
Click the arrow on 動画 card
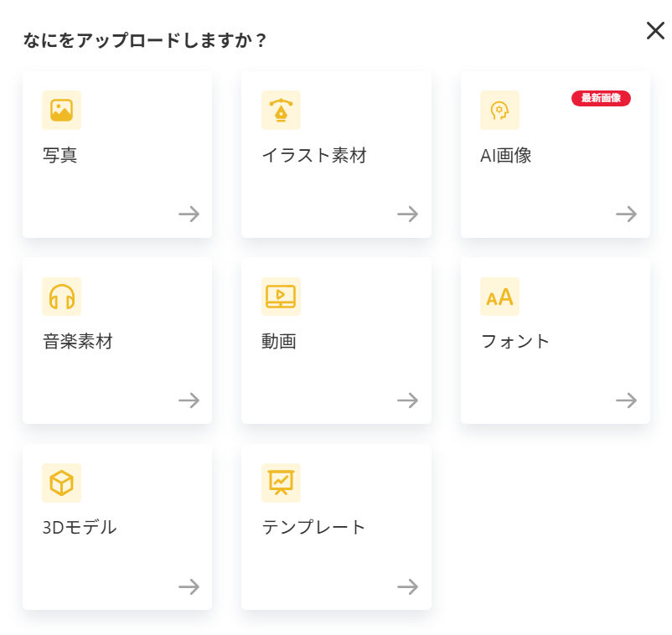click(407, 400)
